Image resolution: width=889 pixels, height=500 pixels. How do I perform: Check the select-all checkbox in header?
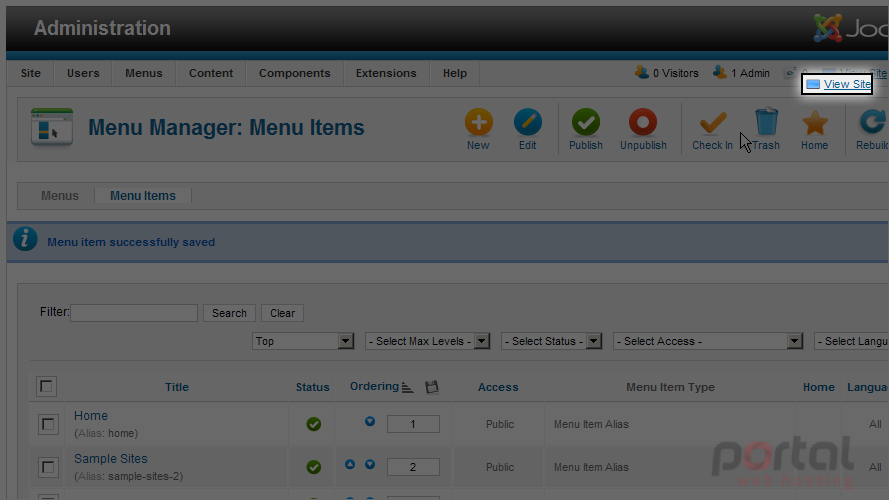click(46, 387)
